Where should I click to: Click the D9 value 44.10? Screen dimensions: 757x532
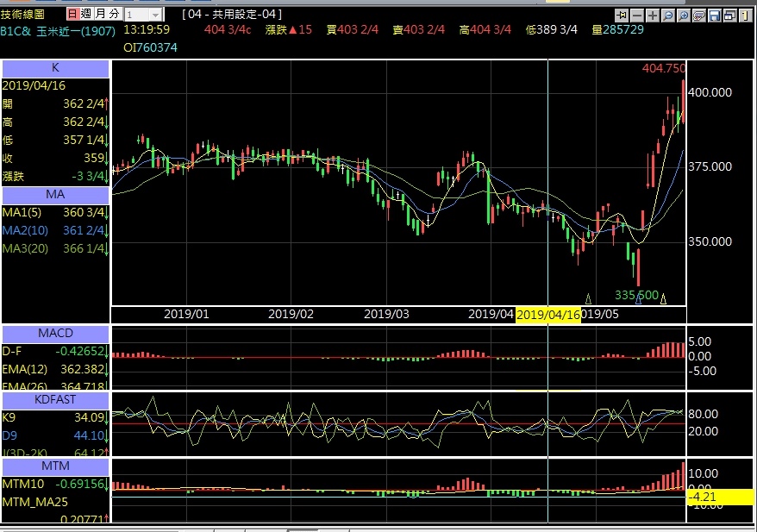coord(90,436)
